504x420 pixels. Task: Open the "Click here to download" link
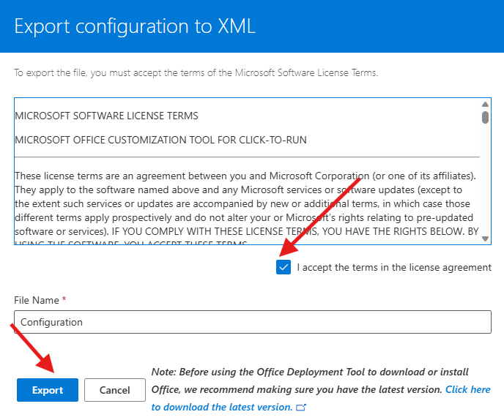pyautogui.click(x=467, y=389)
